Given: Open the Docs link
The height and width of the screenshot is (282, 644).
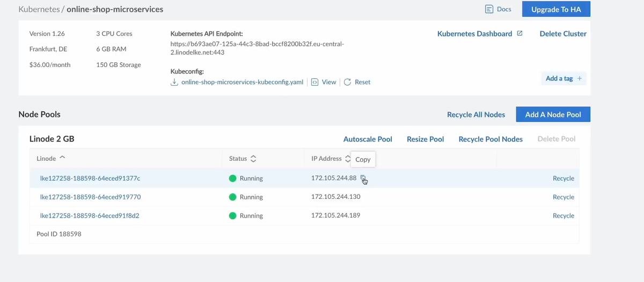Looking at the screenshot, I should pos(504,9).
